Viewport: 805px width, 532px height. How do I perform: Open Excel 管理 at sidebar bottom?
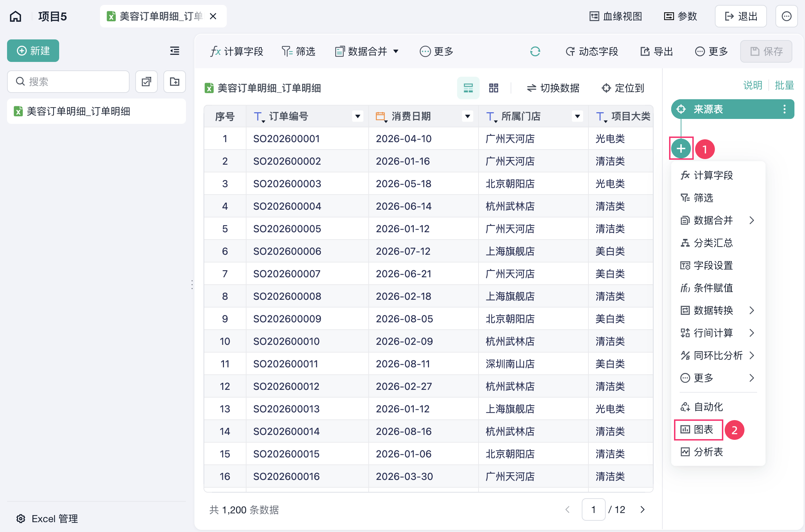coord(47,519)
